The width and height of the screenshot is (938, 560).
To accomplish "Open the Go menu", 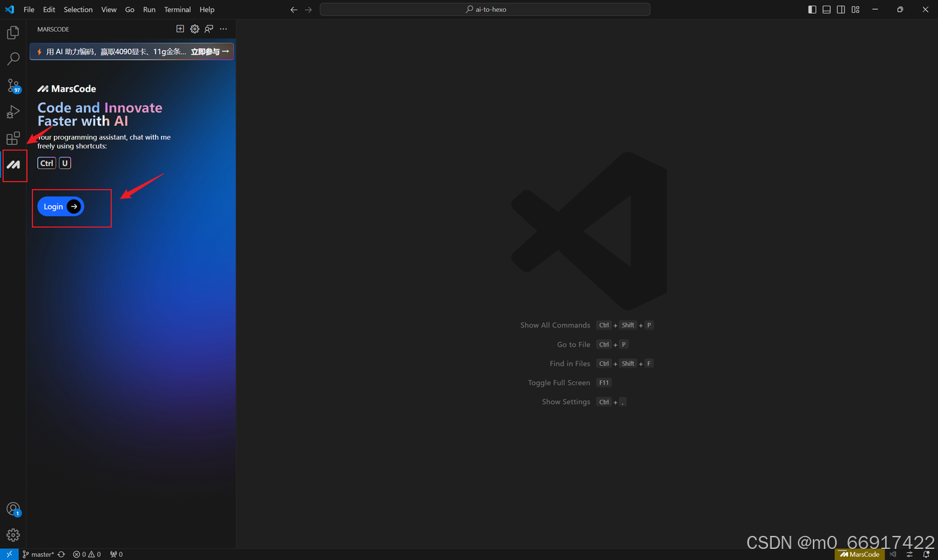I will pyautogui.click(x=130, y=9).
